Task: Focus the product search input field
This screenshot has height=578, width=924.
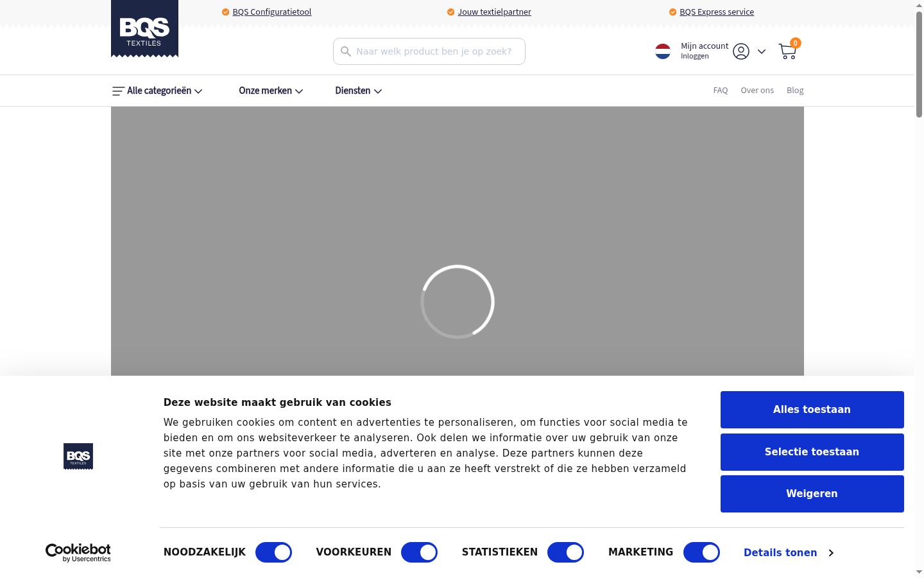Action: 429,51
